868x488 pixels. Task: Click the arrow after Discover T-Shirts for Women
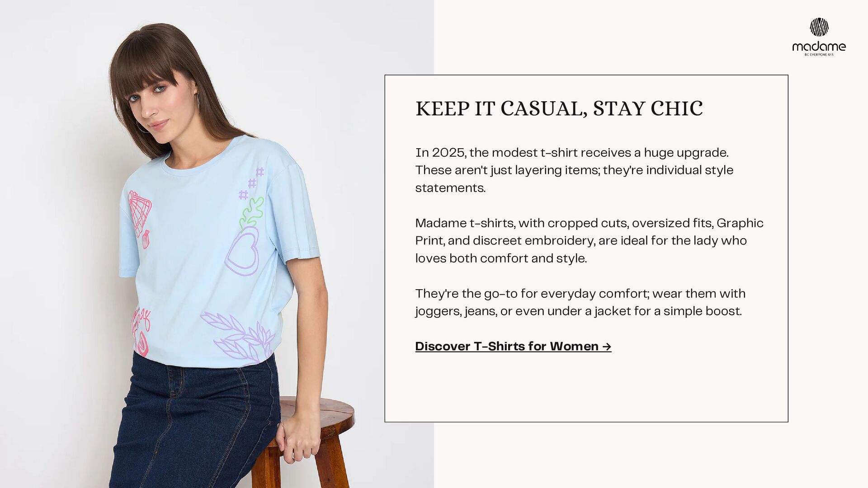tap(607, 347)
